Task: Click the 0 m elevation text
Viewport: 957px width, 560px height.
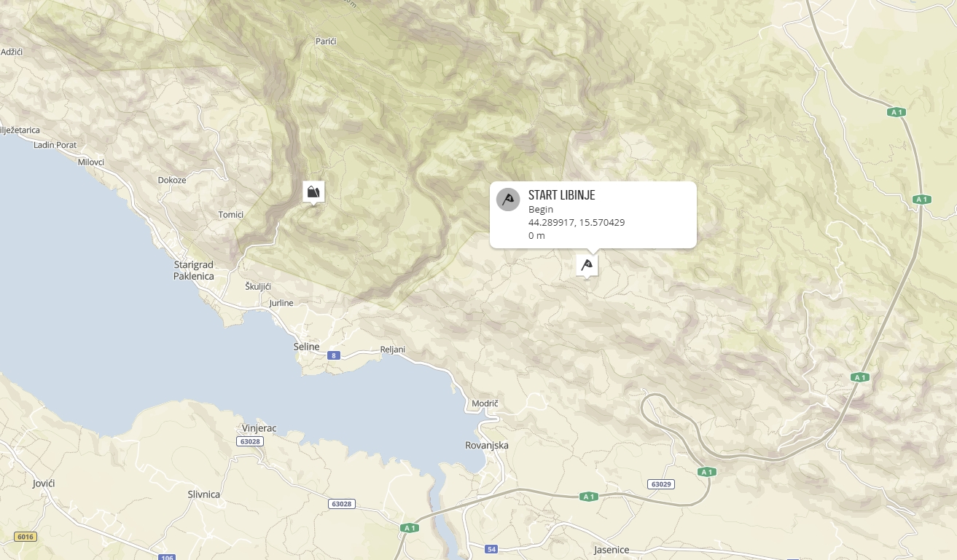Action: (536, 236)
